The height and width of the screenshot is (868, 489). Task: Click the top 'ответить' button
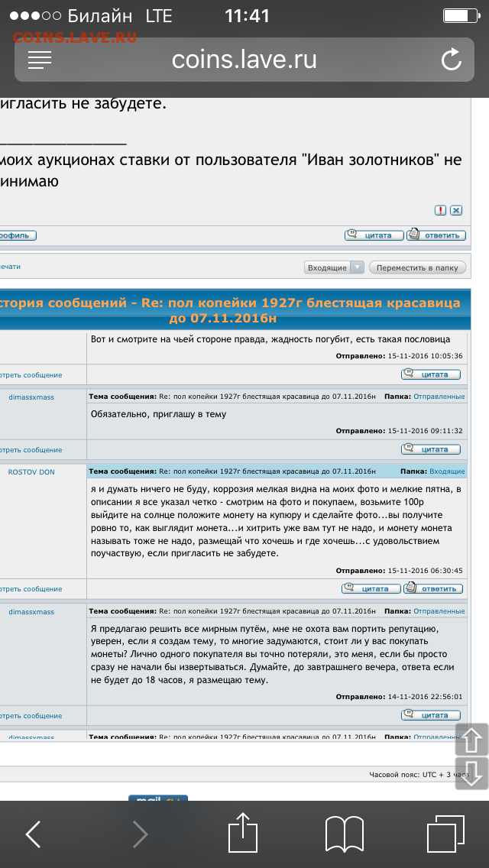point(436,235)
